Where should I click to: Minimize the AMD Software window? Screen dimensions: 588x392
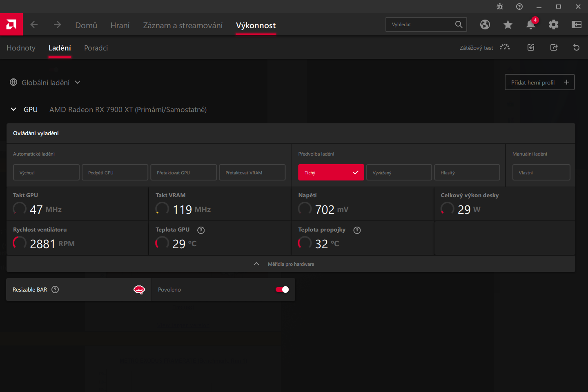pos(539,7)
